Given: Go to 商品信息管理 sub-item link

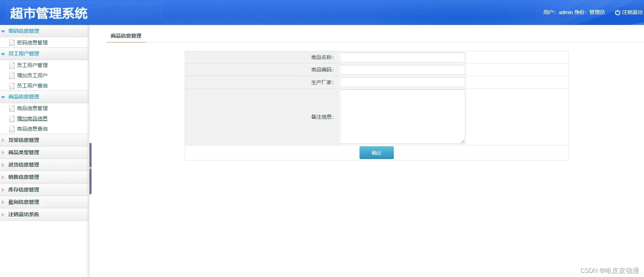Looking at the screenshot, I should coord(32,108).
